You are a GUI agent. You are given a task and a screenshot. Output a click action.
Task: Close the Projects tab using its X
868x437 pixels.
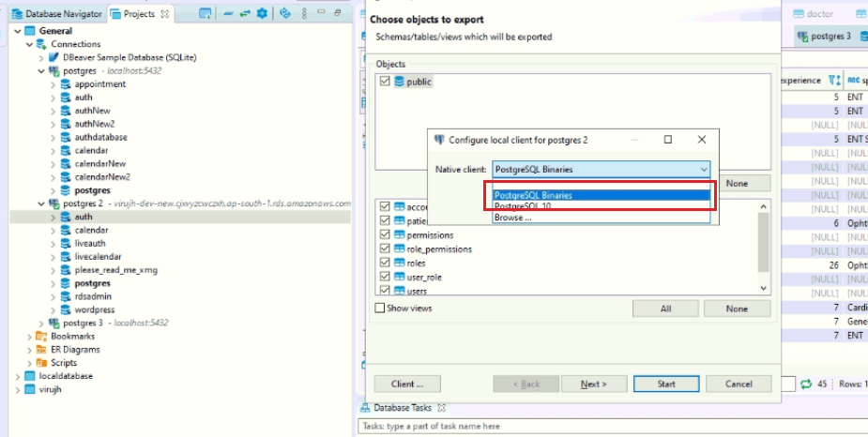coord(164,14)
